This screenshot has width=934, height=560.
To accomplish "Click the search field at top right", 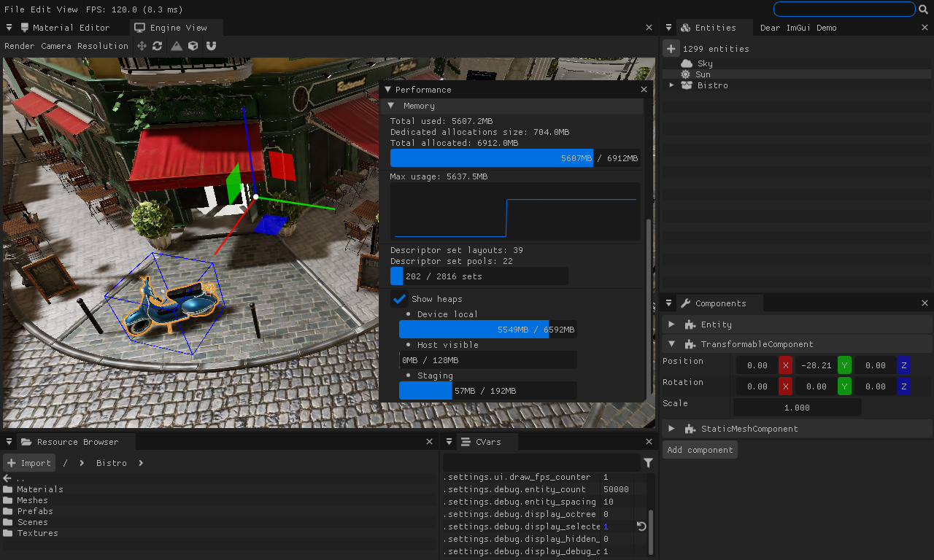I will 844,9.
